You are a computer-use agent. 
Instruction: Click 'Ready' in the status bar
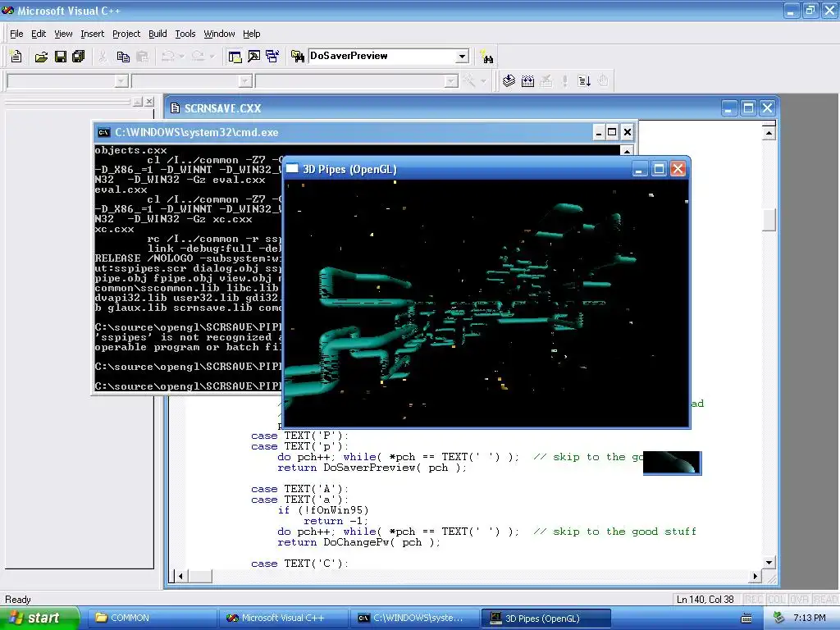tap(18, 600)
